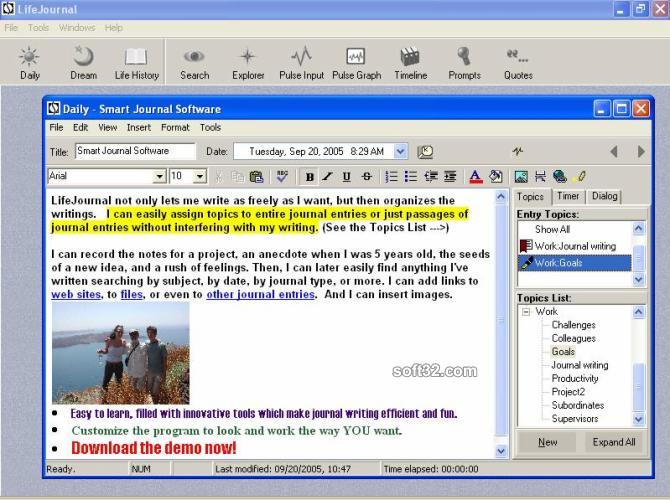The image size is (670, 500).
Task: Switch to the Dialog tab
Action: [x=604, y=196]
